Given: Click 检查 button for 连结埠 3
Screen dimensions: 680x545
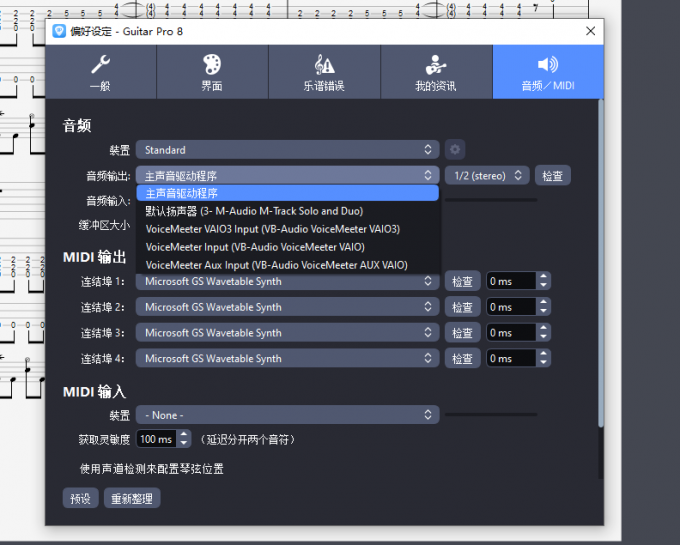Looking at the screenshot, I should click(x=462, y=333).
